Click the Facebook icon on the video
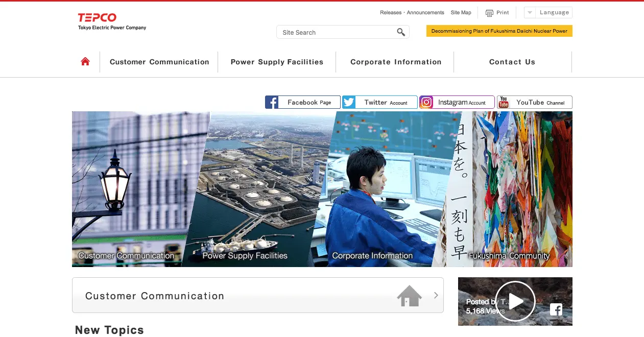This screenshot has height=337, width=644. [556, 309]
